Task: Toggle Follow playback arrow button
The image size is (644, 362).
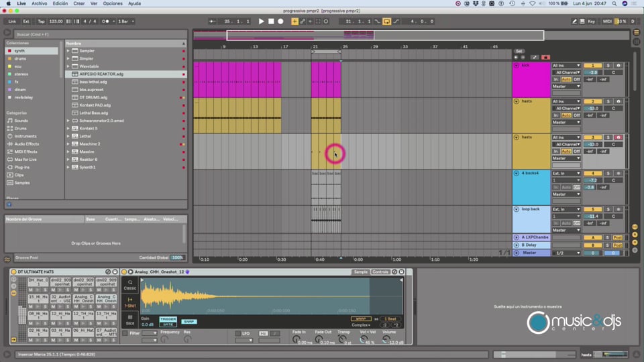Action: [212, 21]
